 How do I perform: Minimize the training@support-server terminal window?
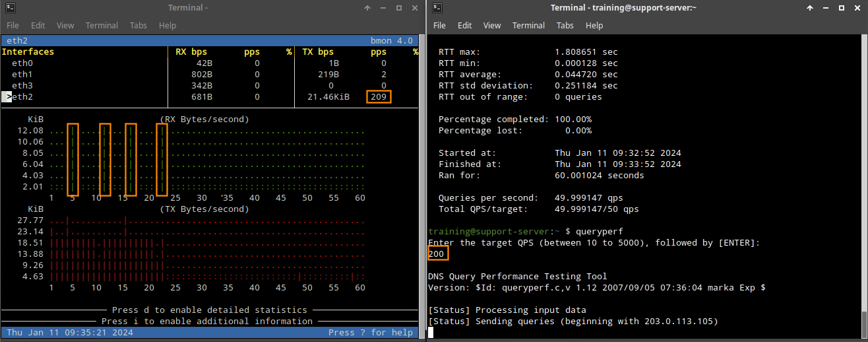[826, 8]
